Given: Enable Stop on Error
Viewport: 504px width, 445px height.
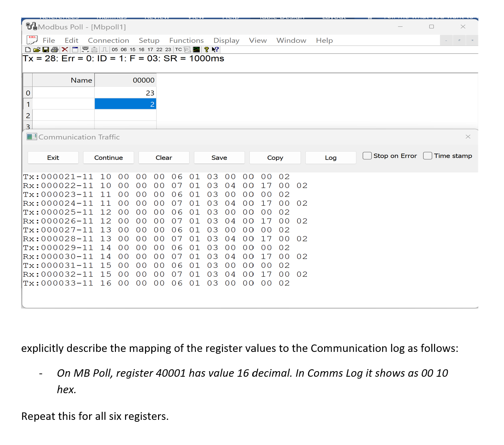Looking at the screenshot, I should (x=367, y=156).
